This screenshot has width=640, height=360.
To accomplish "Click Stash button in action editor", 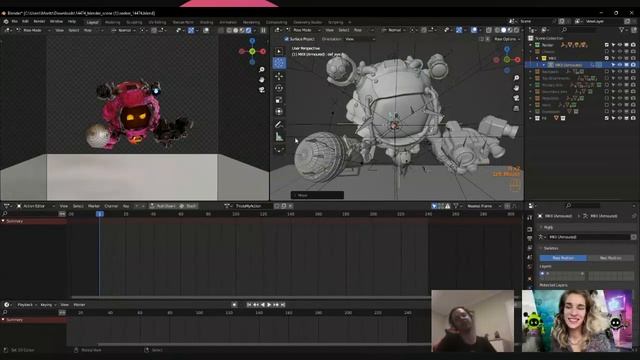I will click(188, 206).
